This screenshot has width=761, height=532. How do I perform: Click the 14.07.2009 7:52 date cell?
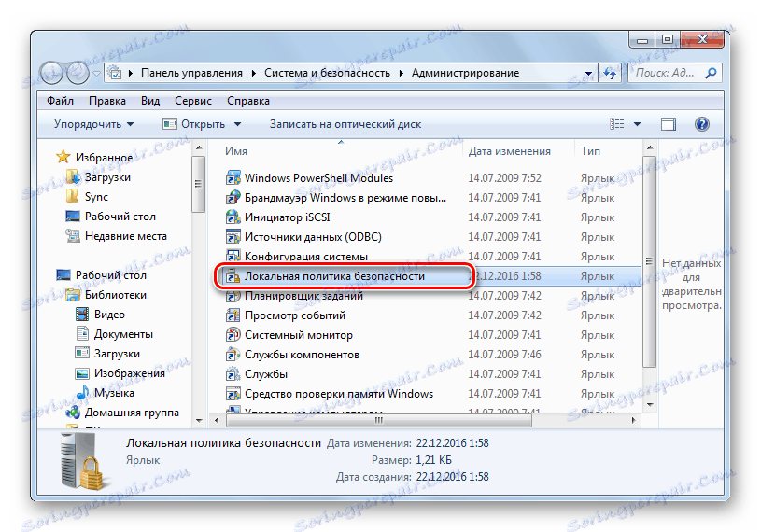pyautogui.click(x=505, y=178)
